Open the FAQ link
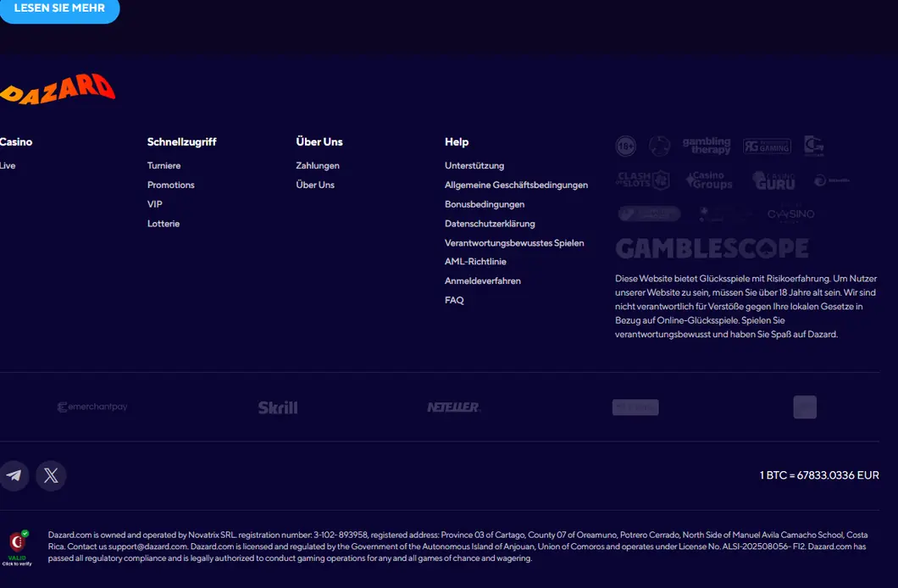The image size is (898, 588). (454, 300)
